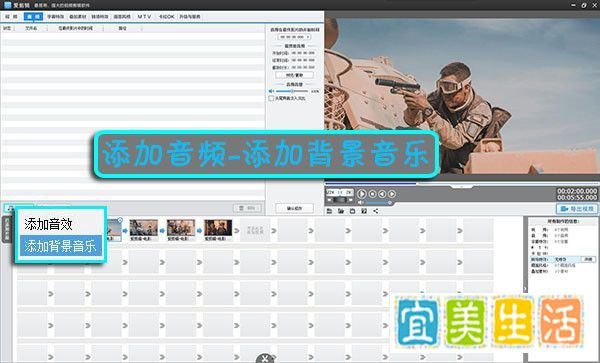Play the video preview
600x363 pixels.
[x=362, y=194]
